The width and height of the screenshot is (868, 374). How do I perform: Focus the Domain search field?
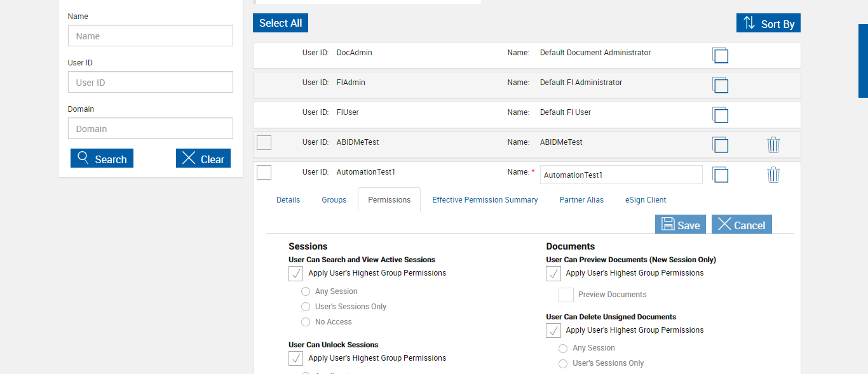[151, 129]
